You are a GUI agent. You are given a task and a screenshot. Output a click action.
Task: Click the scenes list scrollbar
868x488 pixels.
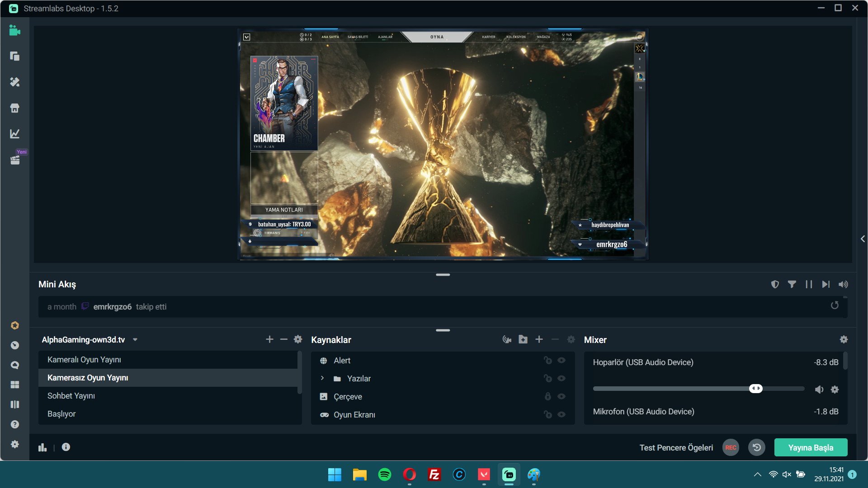pos(299,372)
